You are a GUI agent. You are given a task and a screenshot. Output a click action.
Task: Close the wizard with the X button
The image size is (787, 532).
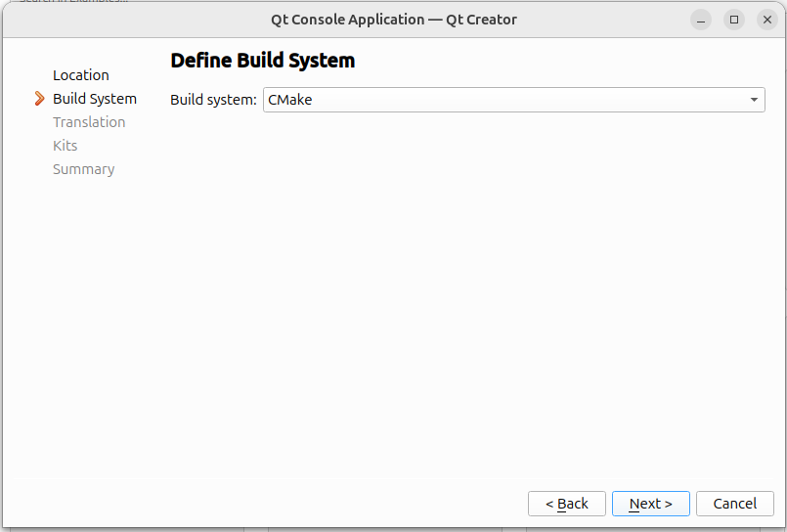pos(765,20)
